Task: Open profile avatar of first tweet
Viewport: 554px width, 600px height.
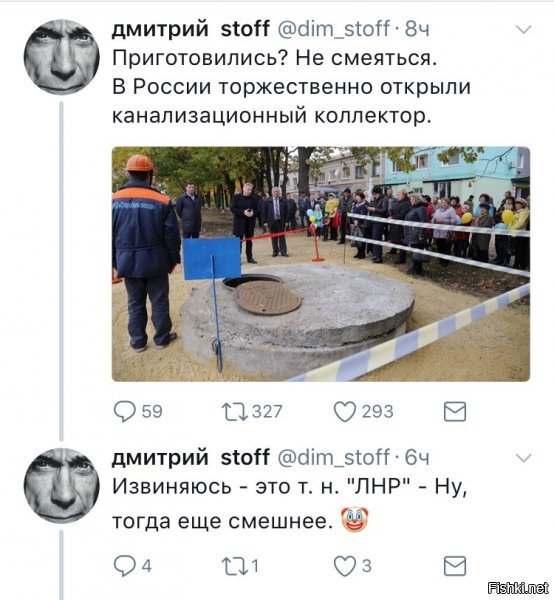Action: click(x=62, y=57)
